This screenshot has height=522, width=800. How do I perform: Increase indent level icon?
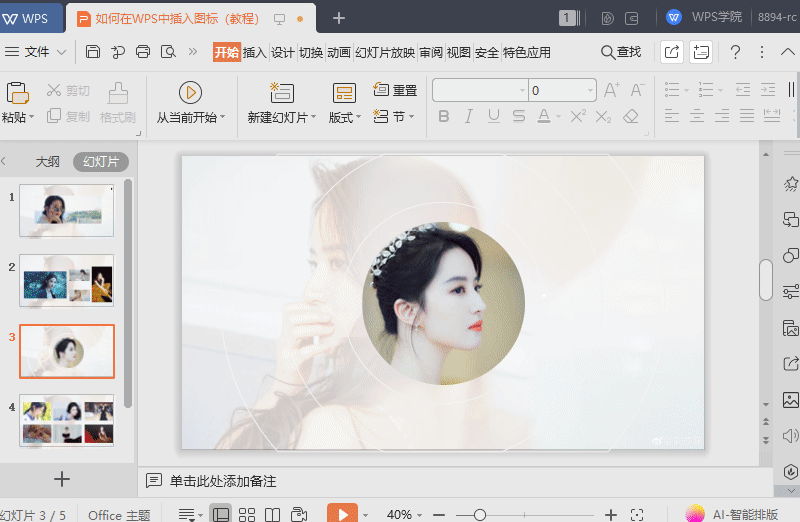(768, 90)
